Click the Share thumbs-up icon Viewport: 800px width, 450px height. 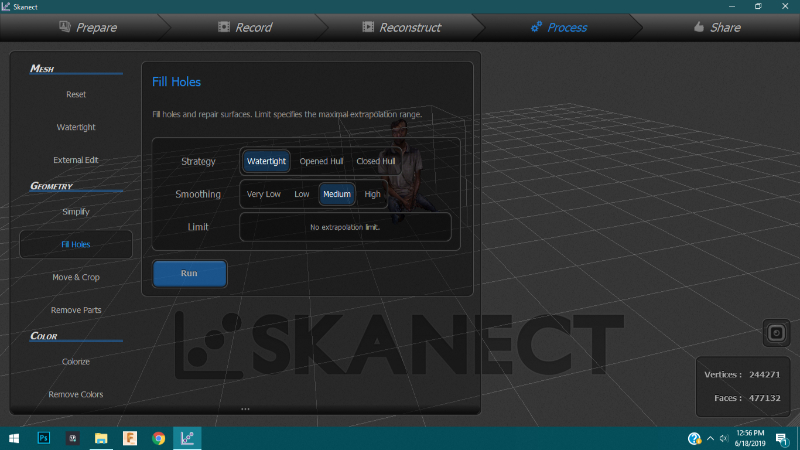click(699, 27)
